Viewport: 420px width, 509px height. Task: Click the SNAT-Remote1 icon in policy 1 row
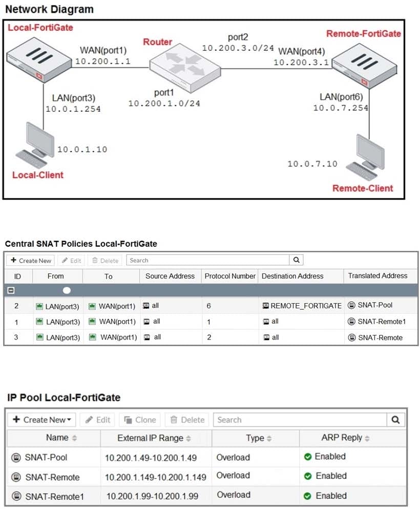click(x=351, y=322)
